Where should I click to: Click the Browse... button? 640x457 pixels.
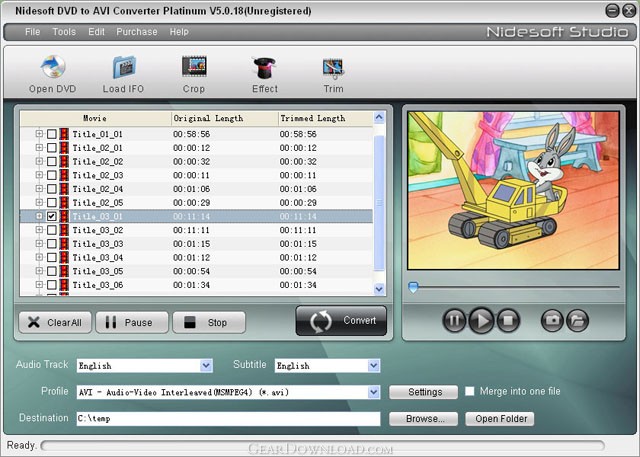(x=424, y=419)
